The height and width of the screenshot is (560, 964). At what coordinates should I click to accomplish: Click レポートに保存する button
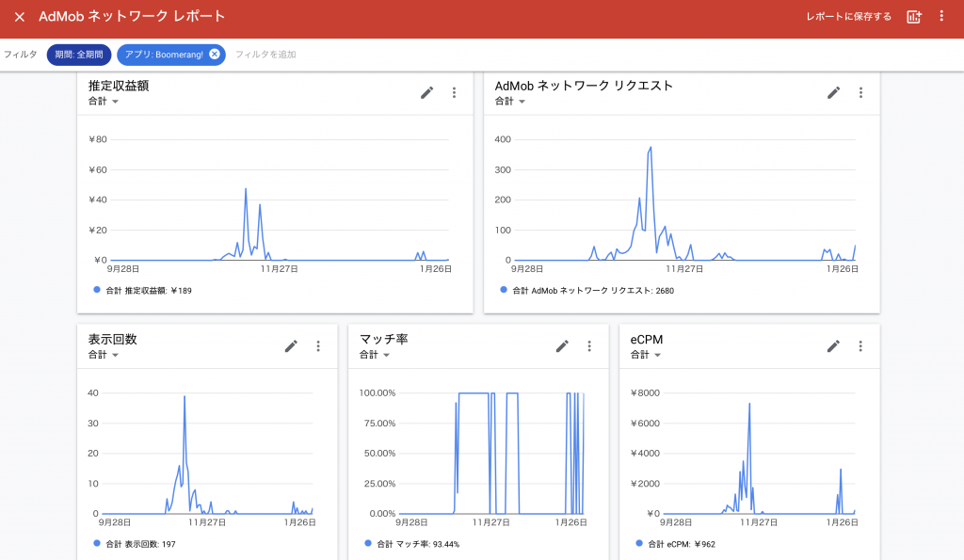tap(848, 17)
